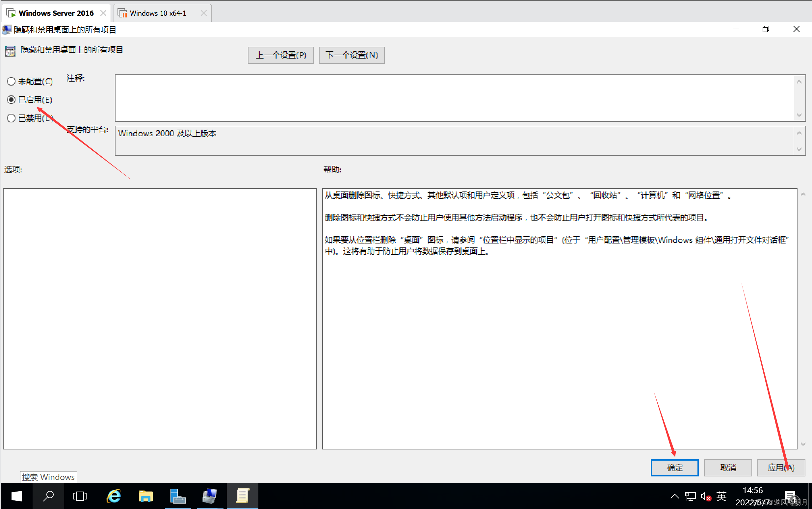Cancel with the 取消 button
The height and width of the screenshot is (509, 812).
(x=727, y=468)
